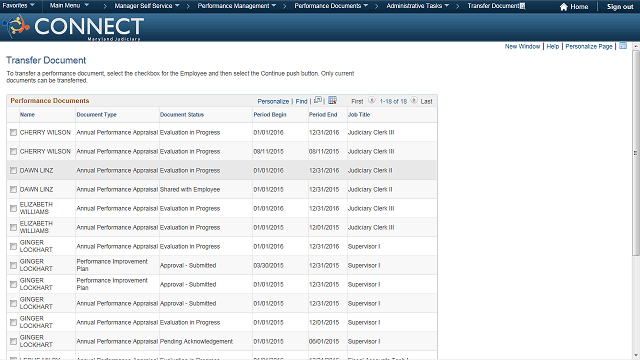
Task: Click '1-18 of 18' row counter
Action: [393, 101]
